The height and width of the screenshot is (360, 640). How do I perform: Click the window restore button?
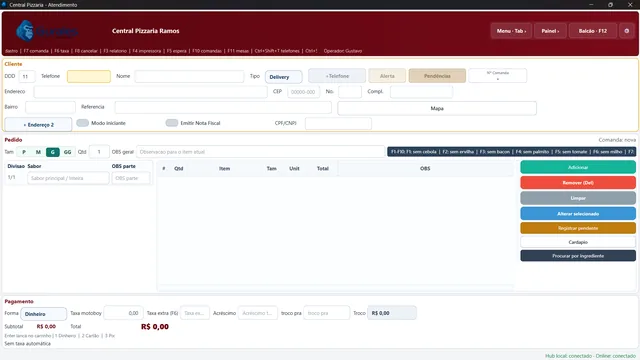[610, 4]
